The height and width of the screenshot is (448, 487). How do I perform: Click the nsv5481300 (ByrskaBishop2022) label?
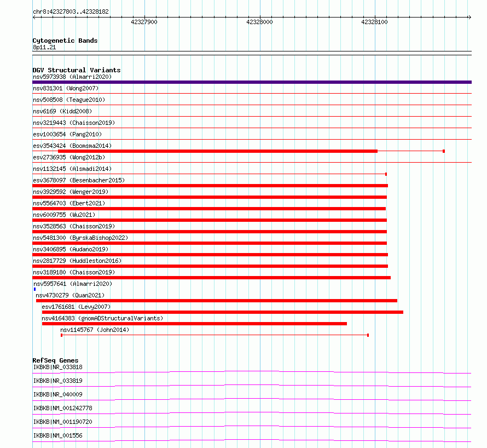tap(80, 238)
